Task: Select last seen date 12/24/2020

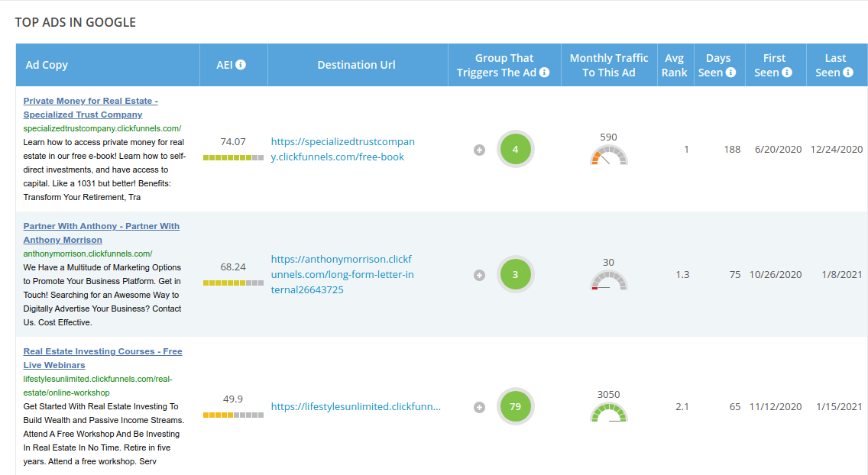Action: click(837, 150)
